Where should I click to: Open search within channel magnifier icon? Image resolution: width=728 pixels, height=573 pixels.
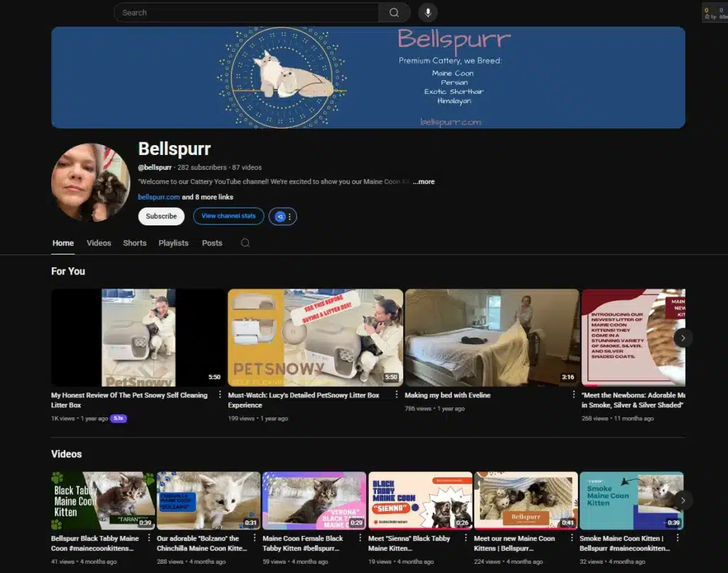(245, 243)
